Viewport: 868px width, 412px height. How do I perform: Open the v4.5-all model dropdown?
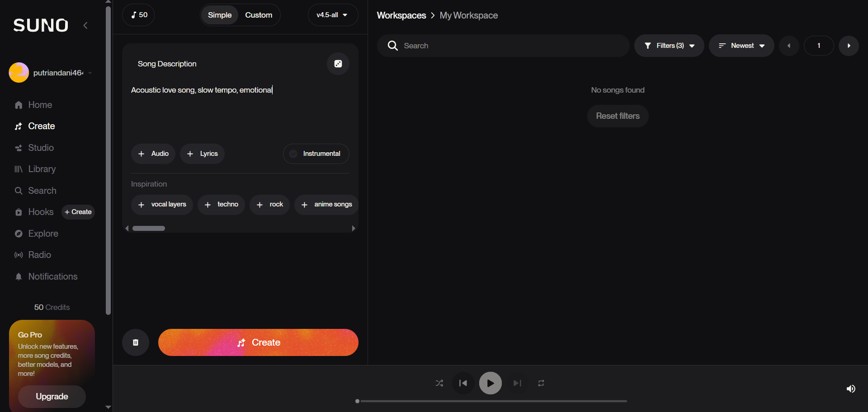(332, 15)
